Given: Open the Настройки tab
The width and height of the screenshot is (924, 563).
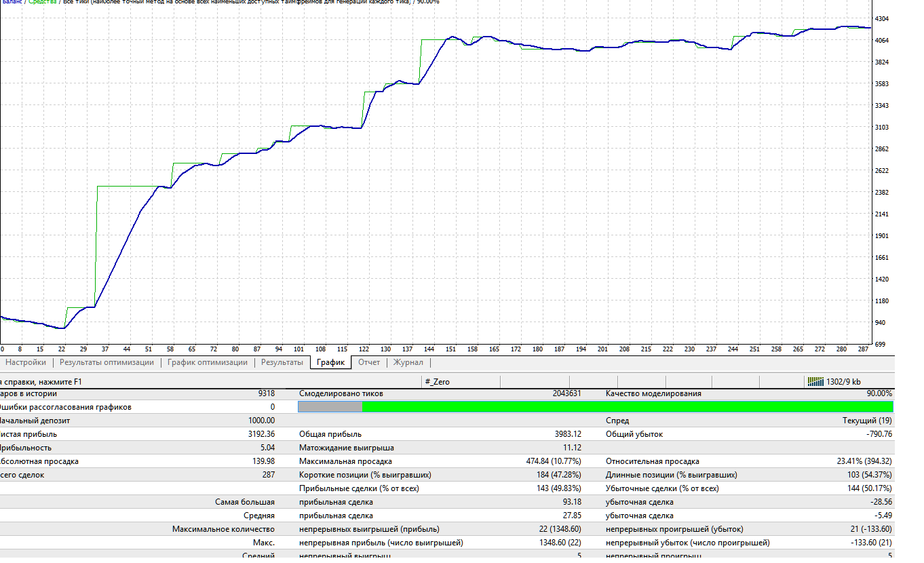Looking at the screenshot, I should (x=26, y=362).
